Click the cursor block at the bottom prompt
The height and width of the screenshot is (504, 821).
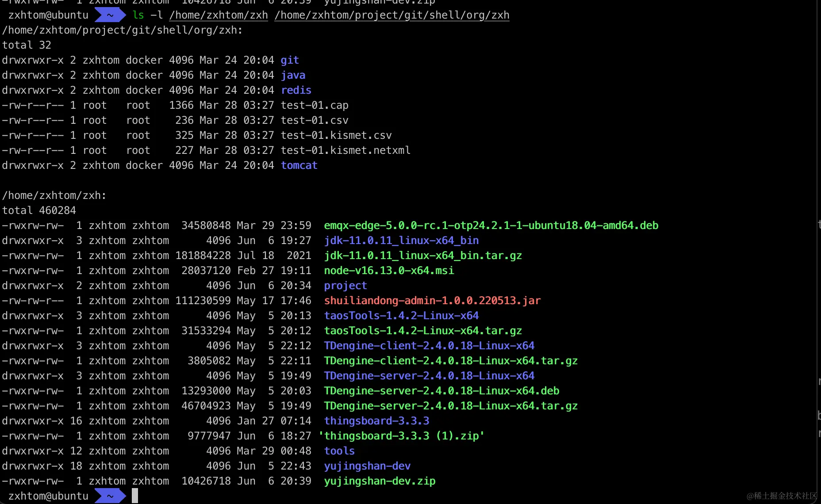tap(135, 496)
